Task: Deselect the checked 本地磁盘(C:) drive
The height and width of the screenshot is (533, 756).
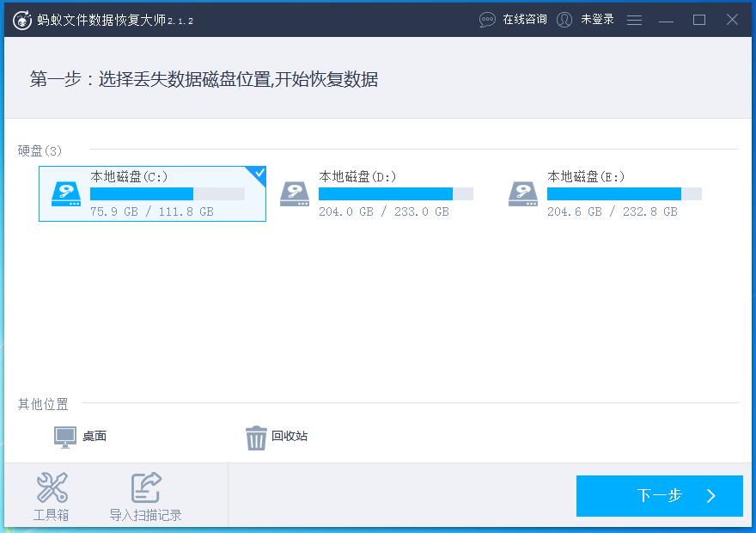Action: coord(152,193)
